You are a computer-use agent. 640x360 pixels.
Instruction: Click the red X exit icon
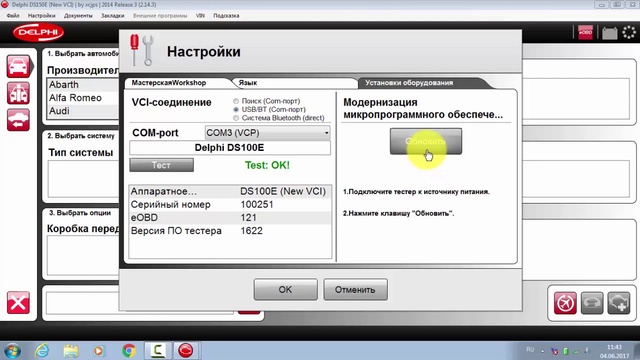point(18,303)
